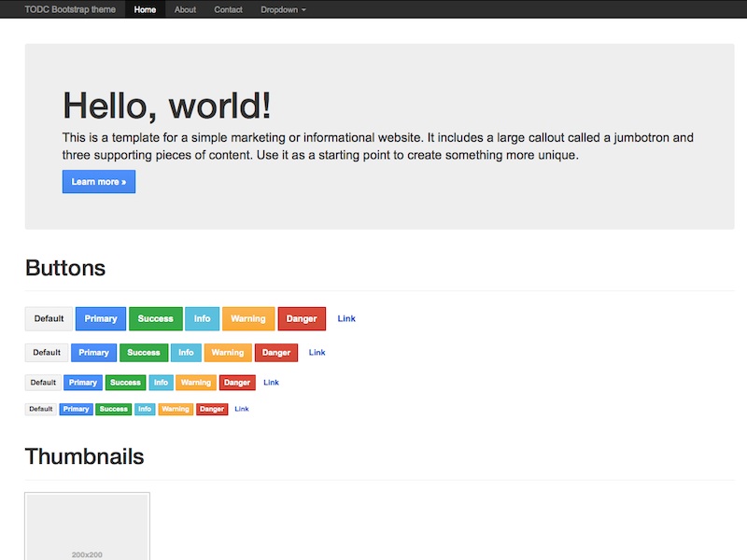Select the third-row Warning button
747x560 pixels.
195,383
